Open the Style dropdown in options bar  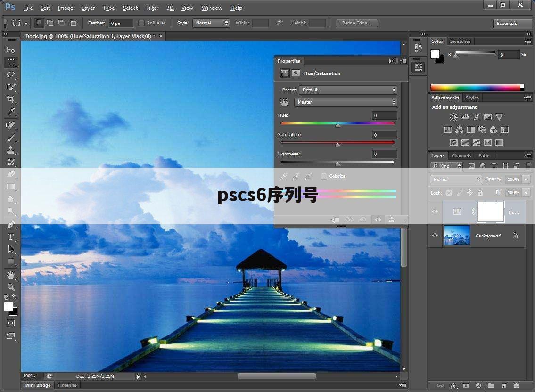tap(211, 23)
